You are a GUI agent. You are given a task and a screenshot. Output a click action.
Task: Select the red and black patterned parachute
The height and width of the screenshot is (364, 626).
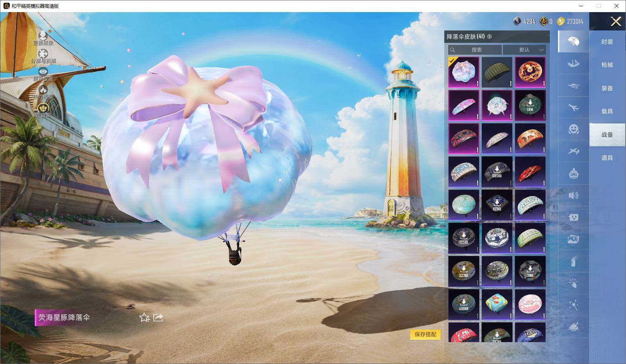pyautogui.click(x=464, y=139)
